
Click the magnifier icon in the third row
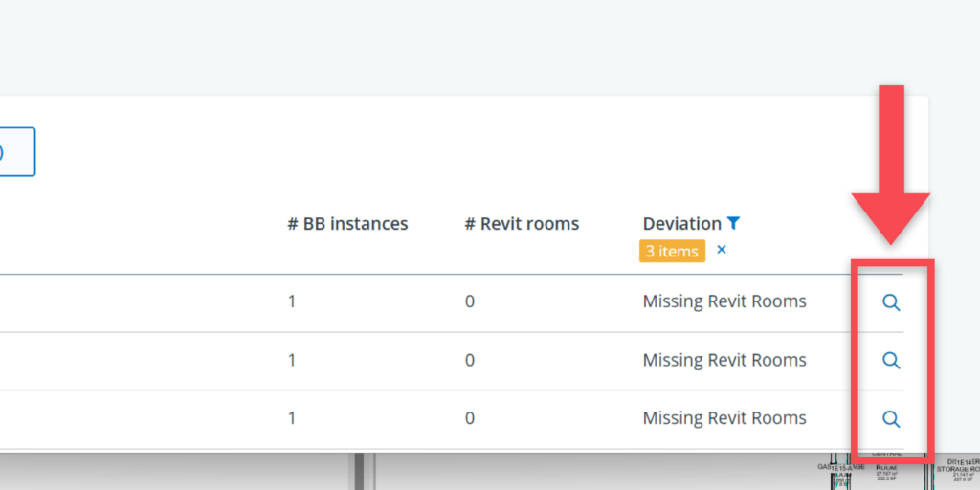[890, 419]
